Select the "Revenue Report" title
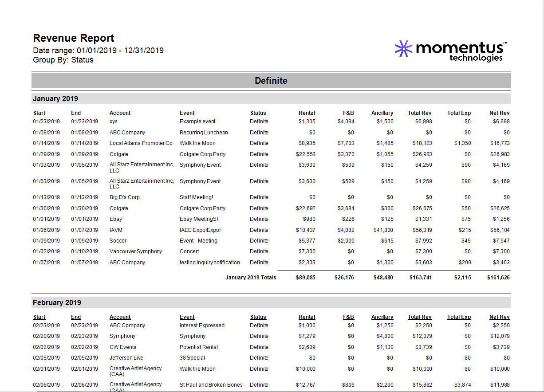544x392 pixels. point(74,38)
